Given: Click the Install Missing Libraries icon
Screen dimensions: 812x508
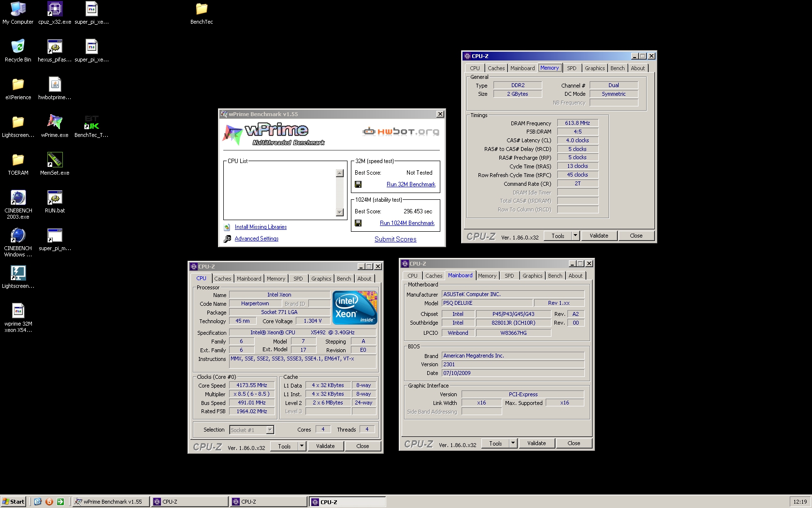Looking at the screenshot, I should click(x=227, y=227).
